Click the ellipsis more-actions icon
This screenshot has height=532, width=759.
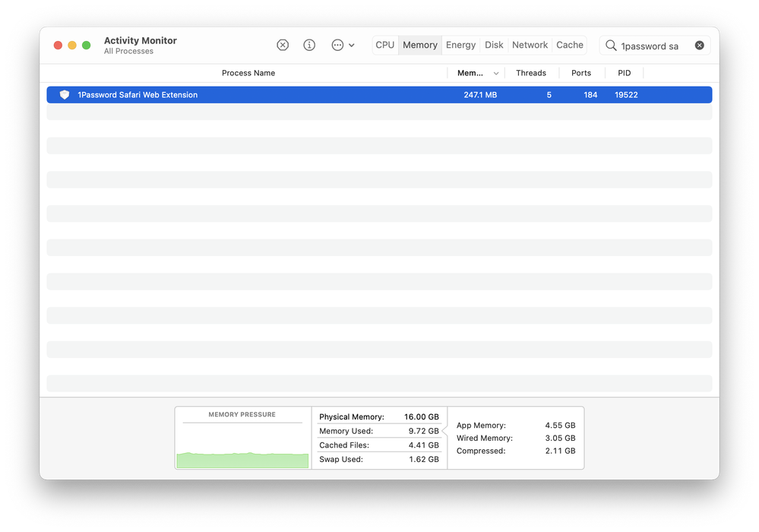click(337, 45)
